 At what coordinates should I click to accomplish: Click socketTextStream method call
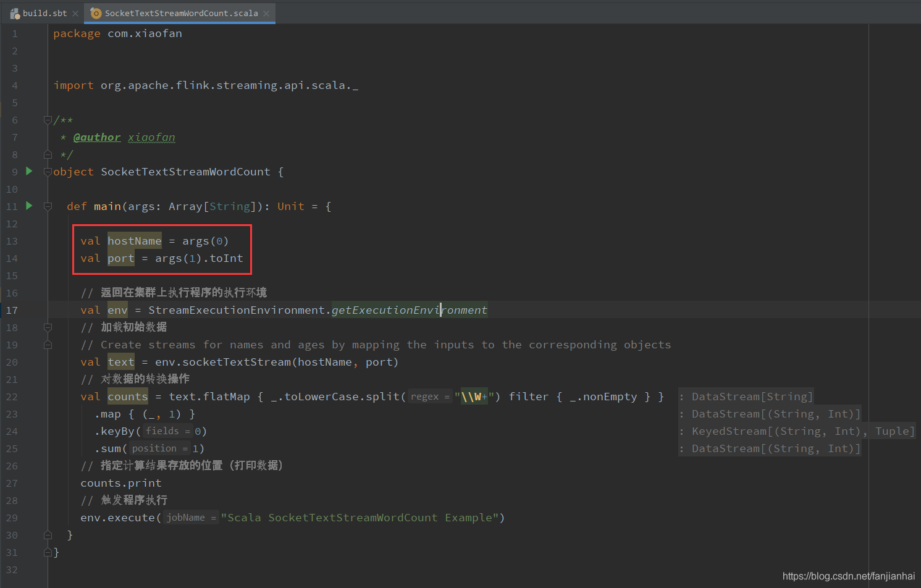237,362
